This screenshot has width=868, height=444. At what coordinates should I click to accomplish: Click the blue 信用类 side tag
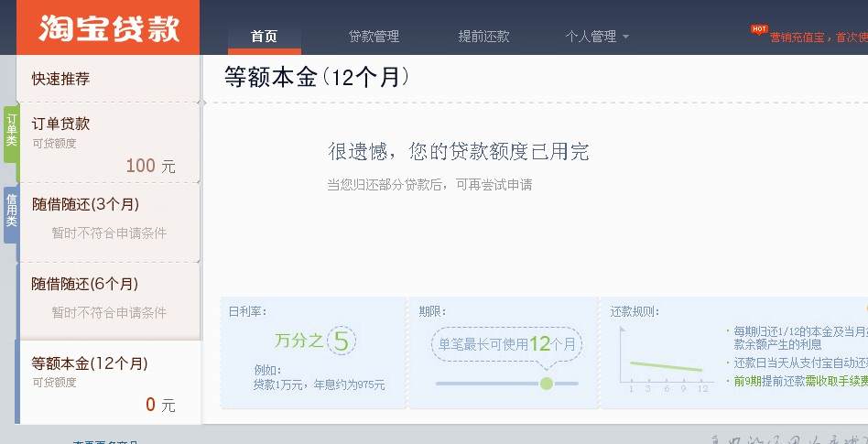coord(11,215)
